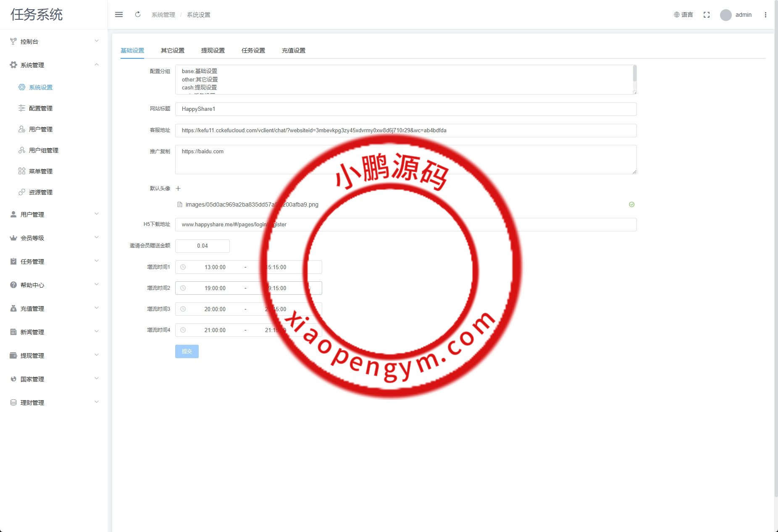Switch to the 提现设置 tab
Image resolution: width=778 pixels, height=532 pixels.
click(213, 50)
